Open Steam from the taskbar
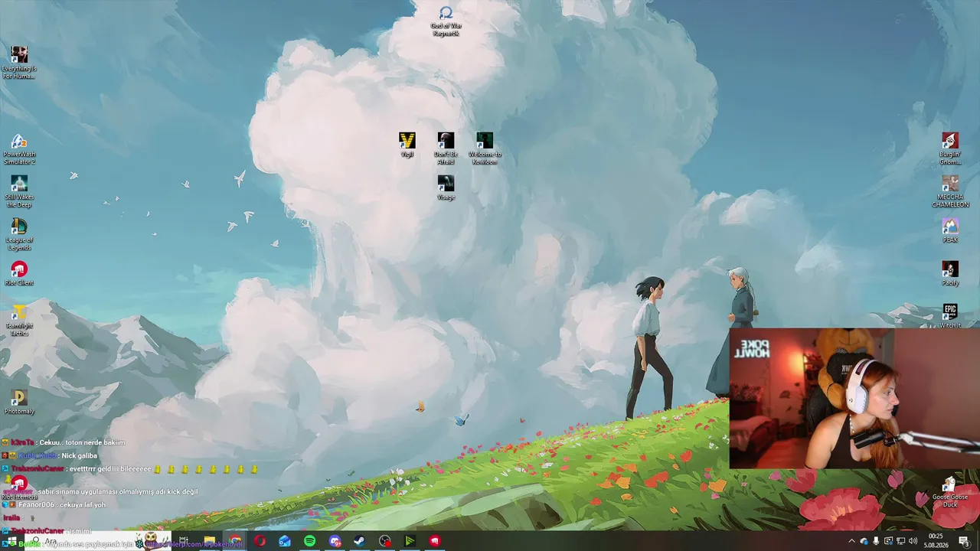This screenshot has height=551, width=980. click(359, 541)
